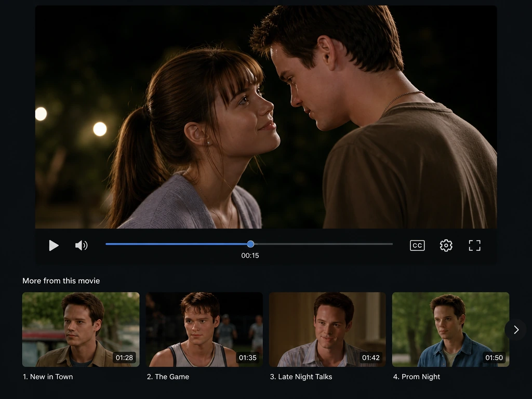Image resolution: width=532 pixels, height=399 pixels.
Task: Toggle closed captions with CC icon
Action: point(417,245)
